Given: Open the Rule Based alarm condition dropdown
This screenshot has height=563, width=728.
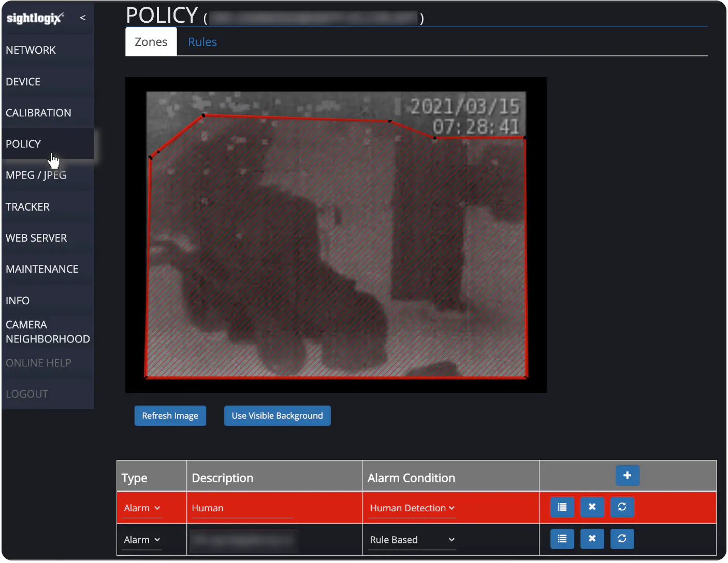Looking at the screenshot, I should click(x=412, y=540).
